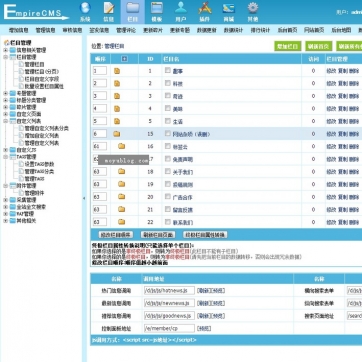
Task: Click the orange column icon of ID 4
Action: click(117, 109)
